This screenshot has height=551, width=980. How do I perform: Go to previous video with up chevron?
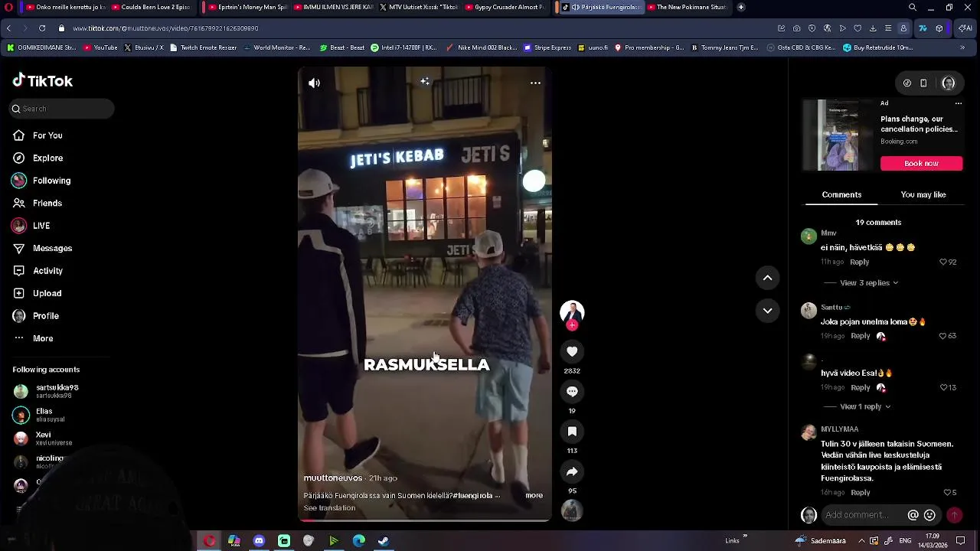(767, 278)
